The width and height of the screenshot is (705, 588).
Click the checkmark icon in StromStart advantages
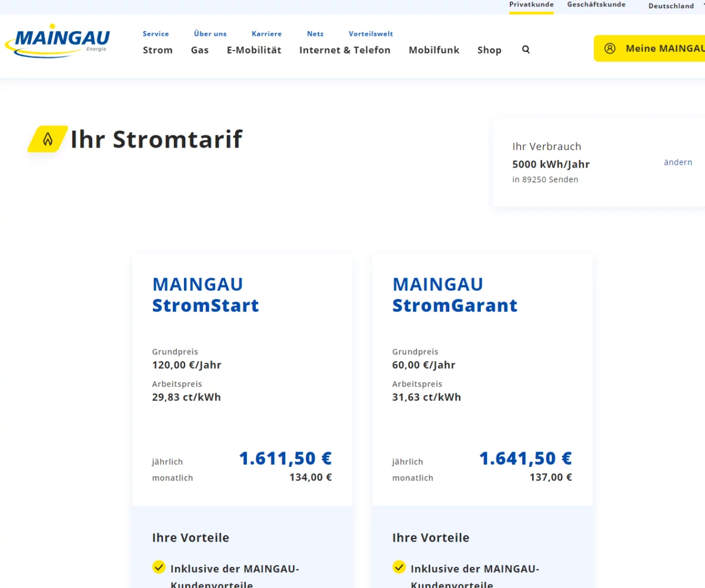pyautogui.click(x=159, y=567)
